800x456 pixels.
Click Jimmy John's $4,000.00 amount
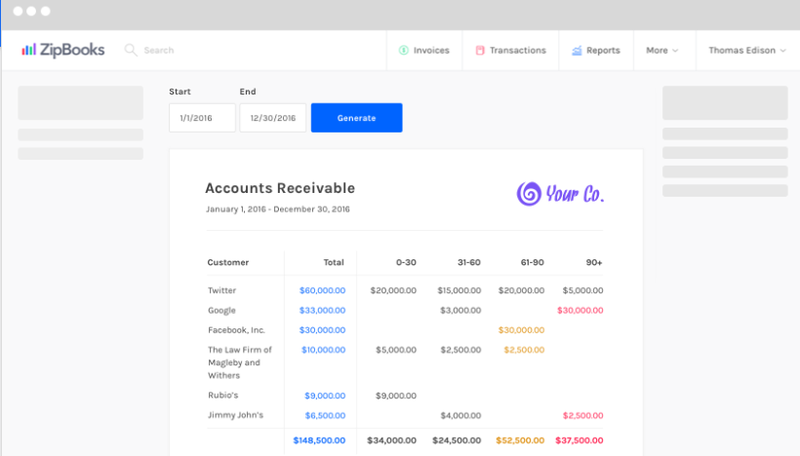[461, 416]
